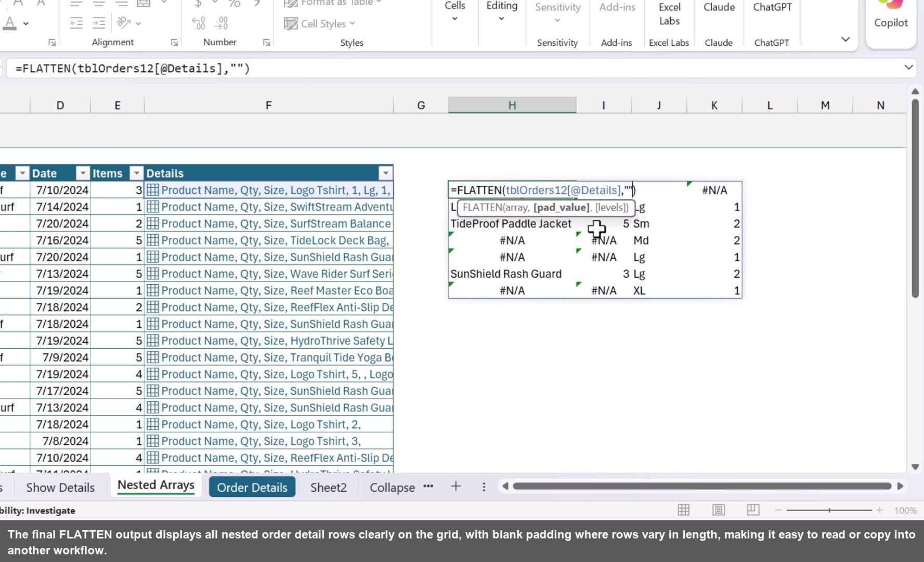Select column H header
The width and height of the screenshot is (924, 562).
click(x=512, y=105)
